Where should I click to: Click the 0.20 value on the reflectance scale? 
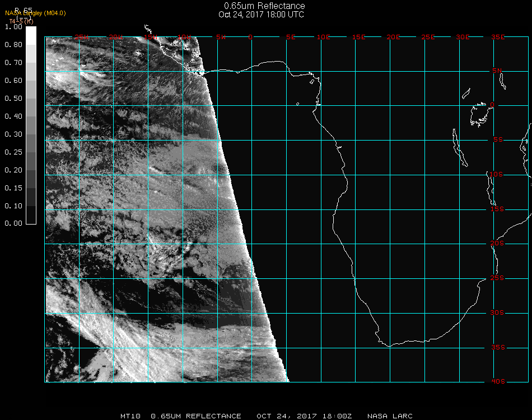pyautogui.click(x=13, y=170)
